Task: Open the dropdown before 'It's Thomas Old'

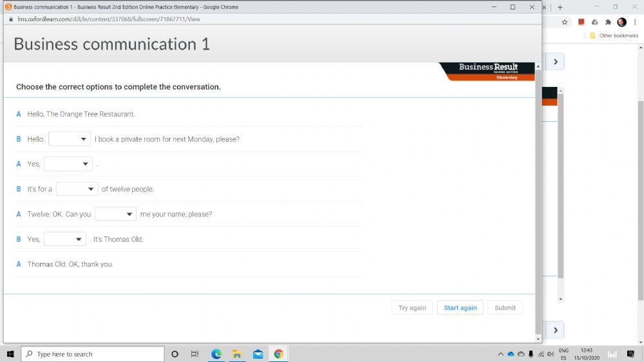Action: tap(64, 239)
